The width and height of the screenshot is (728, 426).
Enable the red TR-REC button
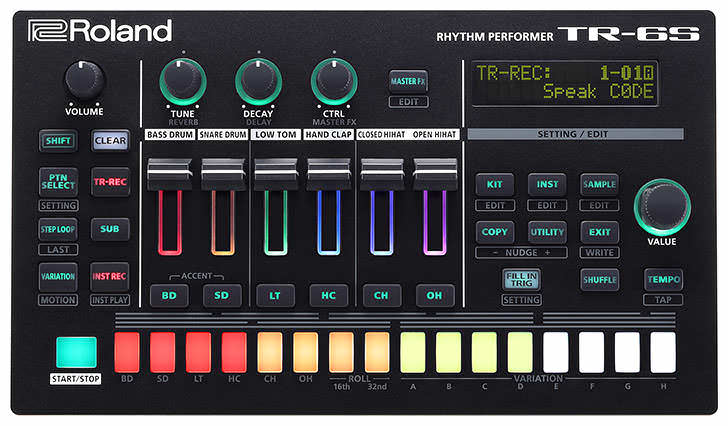(x=110, y=181)
